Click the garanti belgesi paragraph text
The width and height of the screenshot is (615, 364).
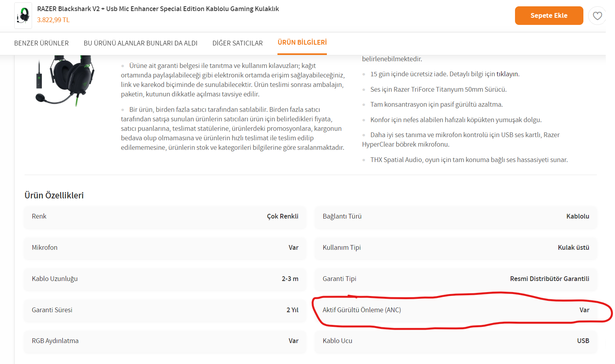[x=233, y=80]
